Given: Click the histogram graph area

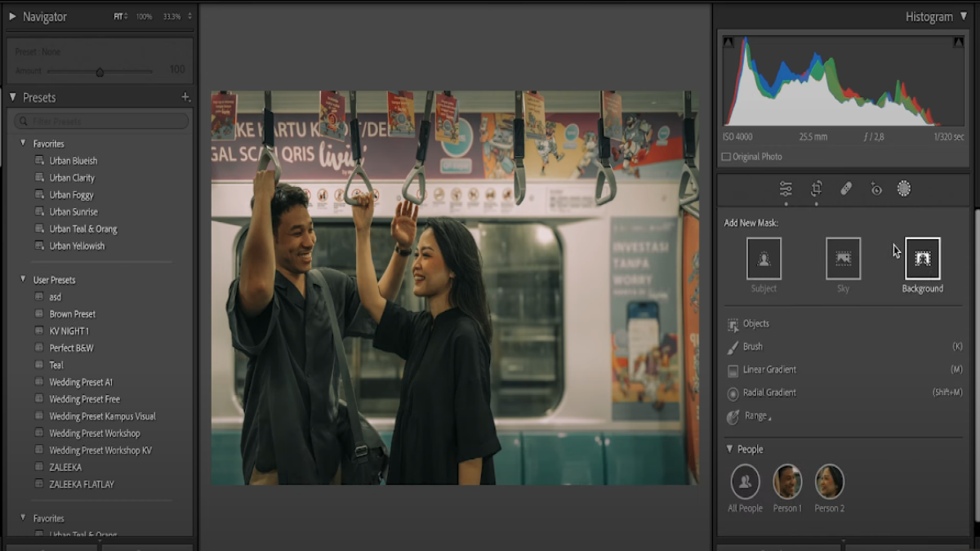Looking at the screenshot, I should (844, 81).
